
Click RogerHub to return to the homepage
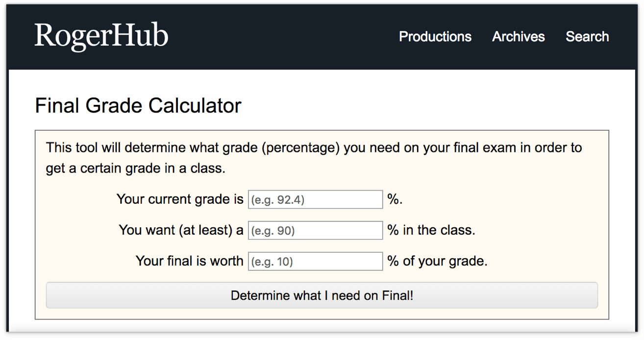pos(100,36)
